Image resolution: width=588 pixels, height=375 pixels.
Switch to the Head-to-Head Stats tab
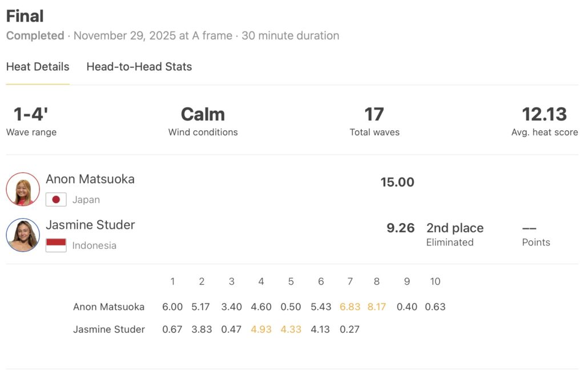point(139,67)
